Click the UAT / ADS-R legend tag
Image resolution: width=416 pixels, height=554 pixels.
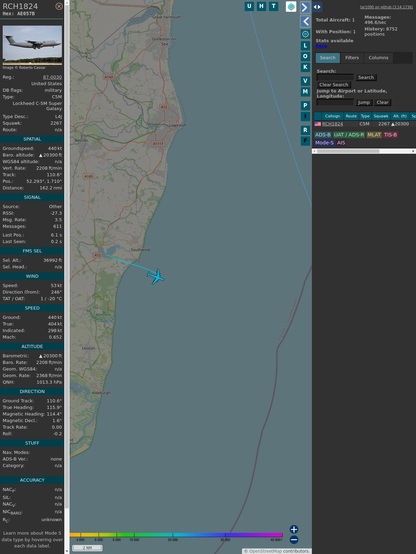[x=348, y=135]
